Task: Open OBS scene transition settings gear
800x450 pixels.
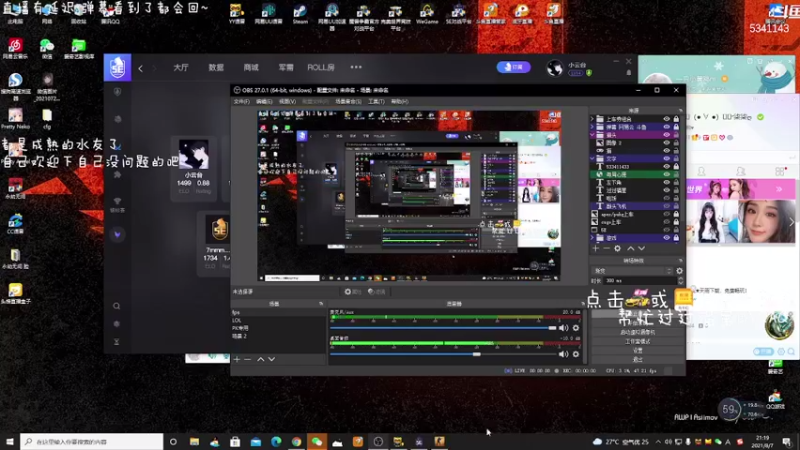Action: coord(679,271)
